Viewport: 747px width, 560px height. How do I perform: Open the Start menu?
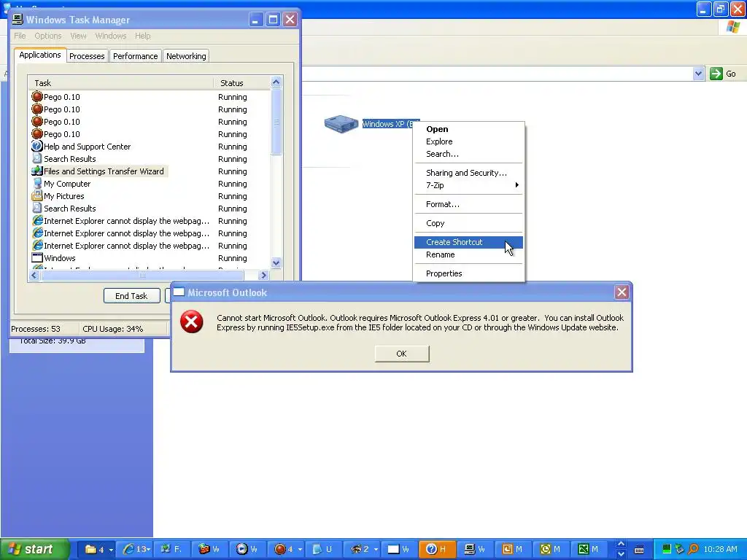(34, 549)
